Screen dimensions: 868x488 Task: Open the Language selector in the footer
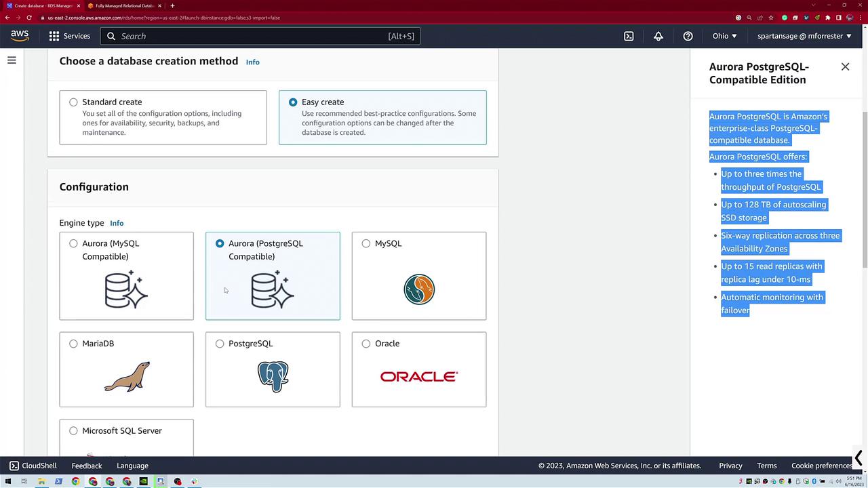pos(132,466)
